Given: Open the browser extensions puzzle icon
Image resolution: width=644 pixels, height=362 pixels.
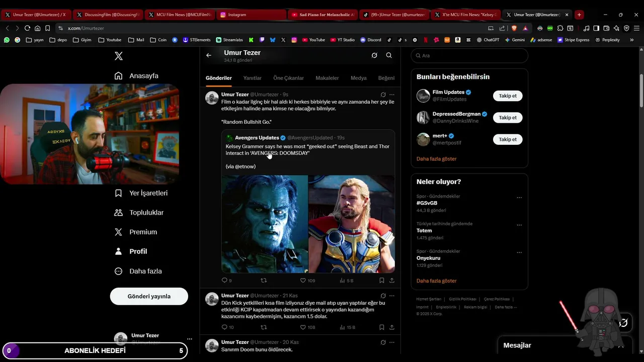Looking at the screenshot, I should (x=560, y=28).
